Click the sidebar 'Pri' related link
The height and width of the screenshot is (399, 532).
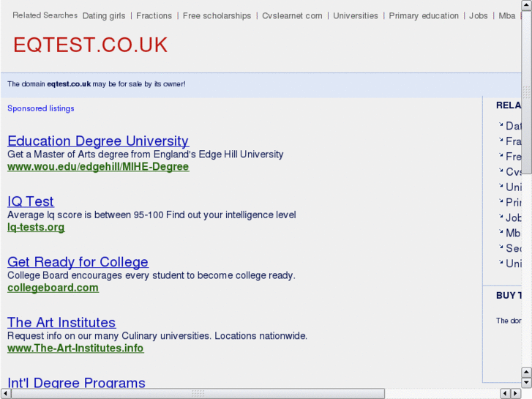(x=513, y=202)
